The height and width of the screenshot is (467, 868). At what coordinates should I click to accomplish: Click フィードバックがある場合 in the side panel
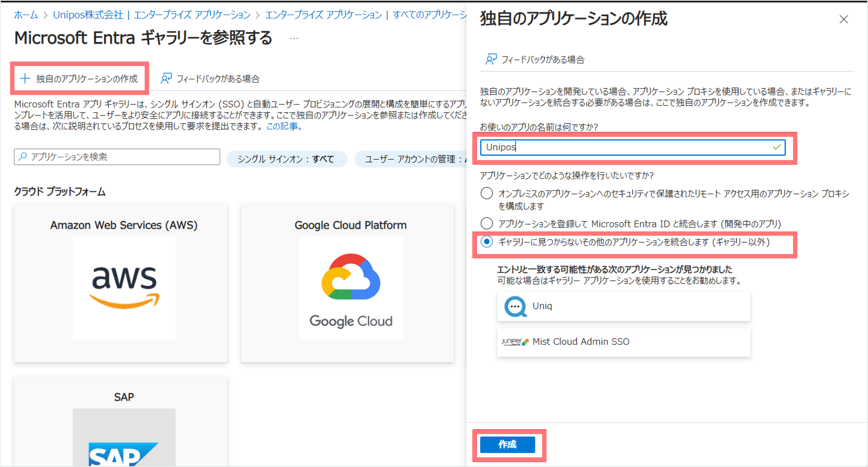535,60
